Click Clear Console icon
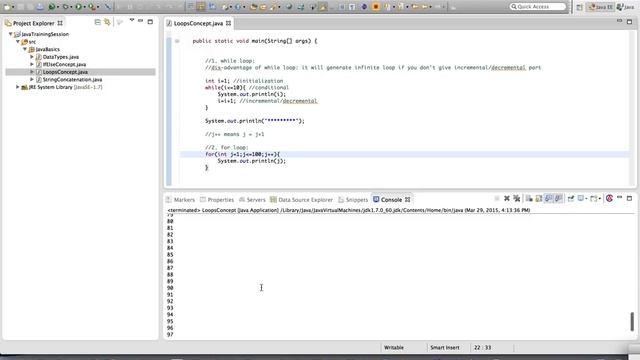640x360 pixels. [x=529, y=198]
